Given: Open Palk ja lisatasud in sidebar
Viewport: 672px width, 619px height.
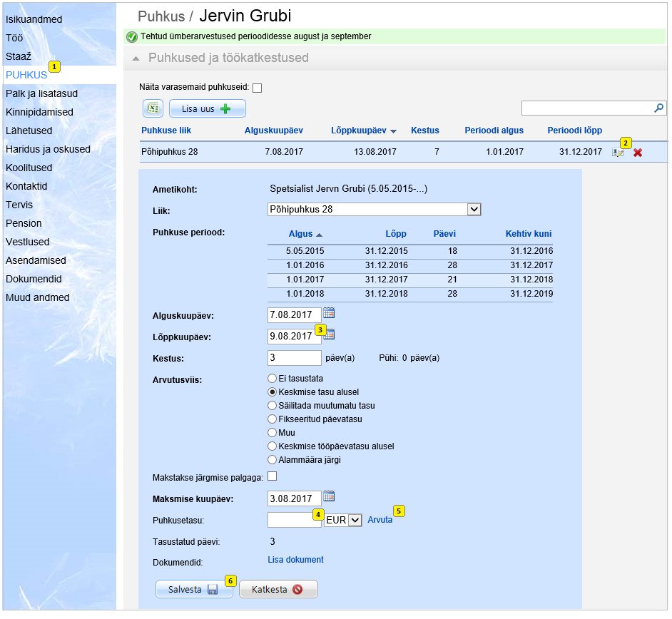Looking at the screenshot, I should (x=41, y=93).
